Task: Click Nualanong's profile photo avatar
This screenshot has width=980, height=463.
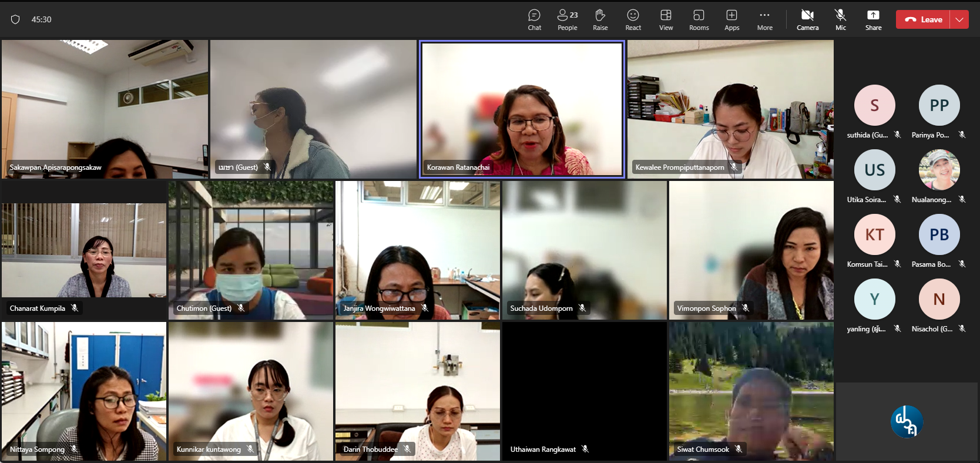Action: click(939, 170)
